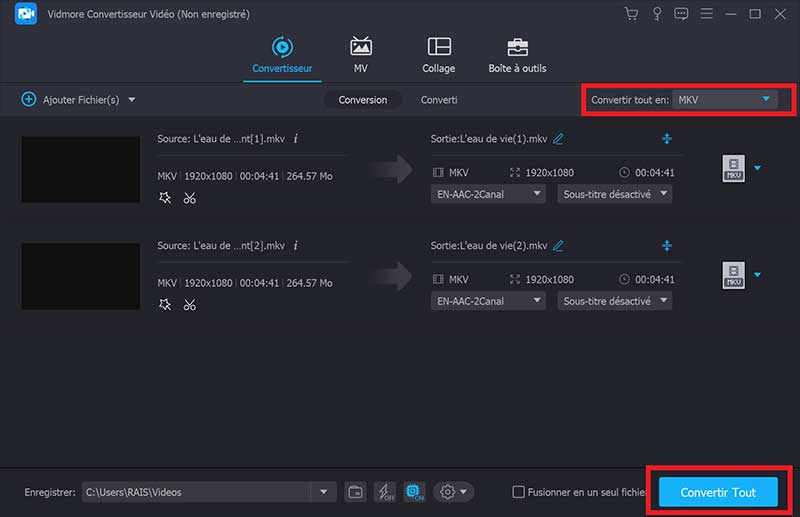Image resolution: width=800 pixels, height=517 pixels.
Task: Click the scissors cut icon for first video
Action: tap(189, 198)
